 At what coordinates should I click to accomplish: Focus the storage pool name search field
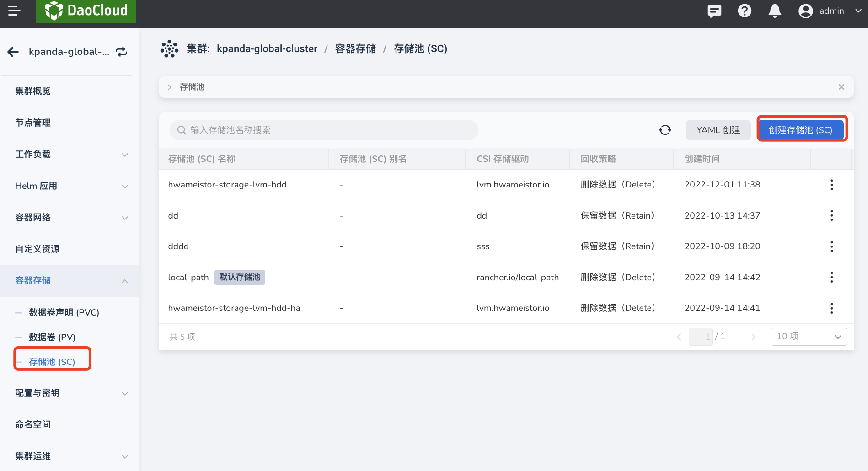324,130
